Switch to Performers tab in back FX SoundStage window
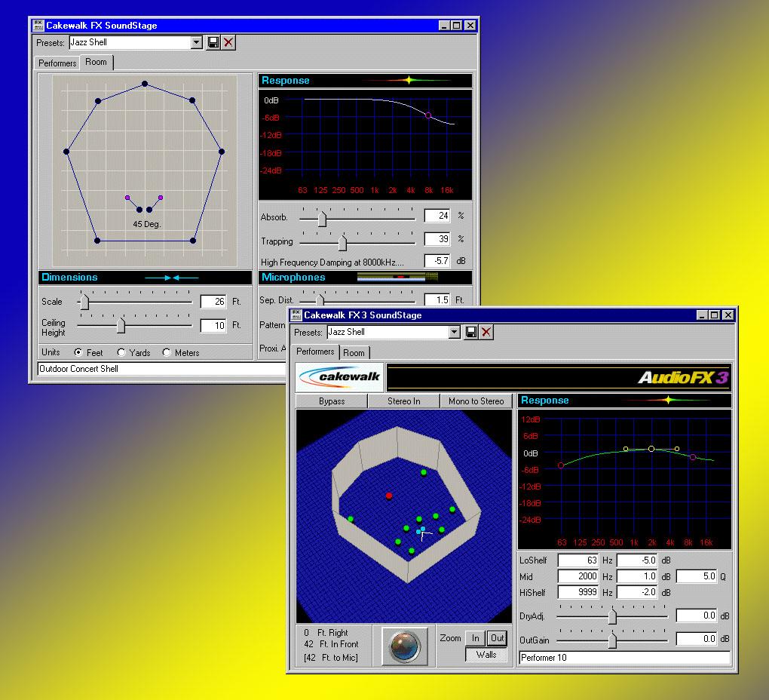 click(x=57, y=63)
